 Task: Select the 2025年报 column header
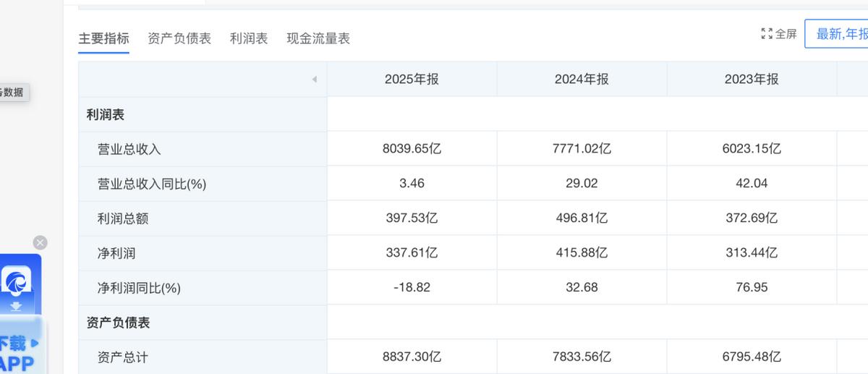(412, 80)
